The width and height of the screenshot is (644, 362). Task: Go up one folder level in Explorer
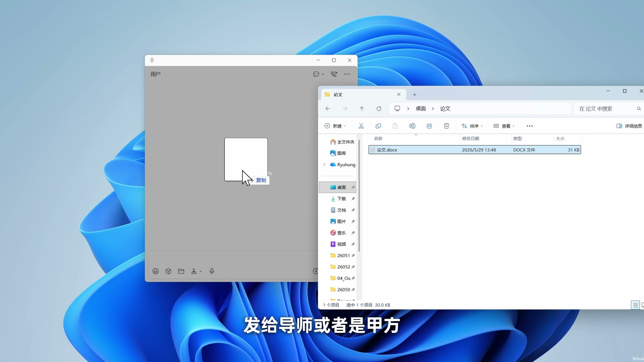(x=362, y=109)
